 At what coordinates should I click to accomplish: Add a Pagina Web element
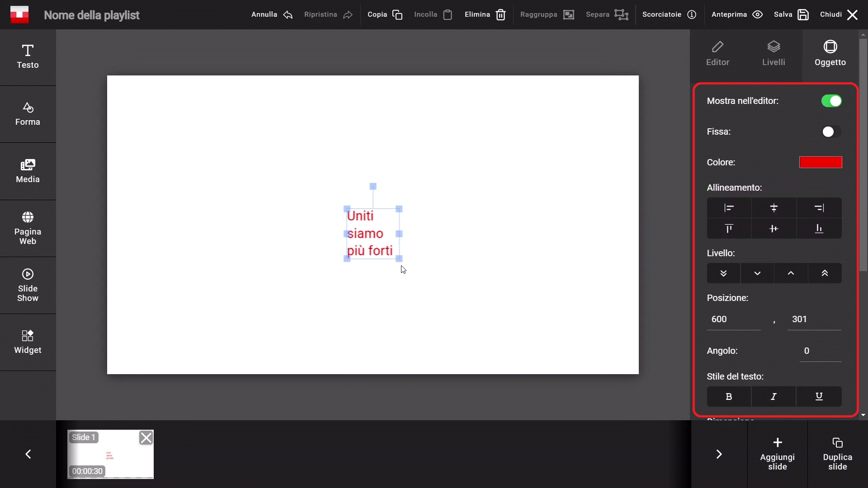[x=28, y=228]
